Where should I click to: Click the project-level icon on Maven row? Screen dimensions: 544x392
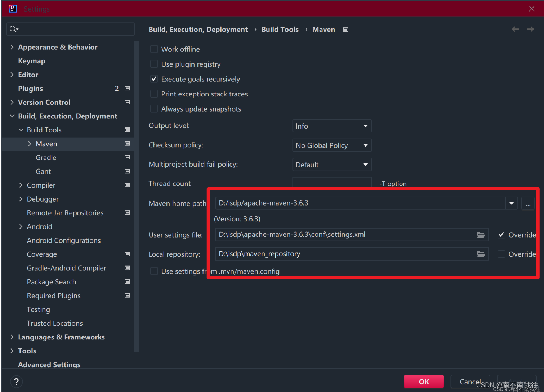coord(127,144)
